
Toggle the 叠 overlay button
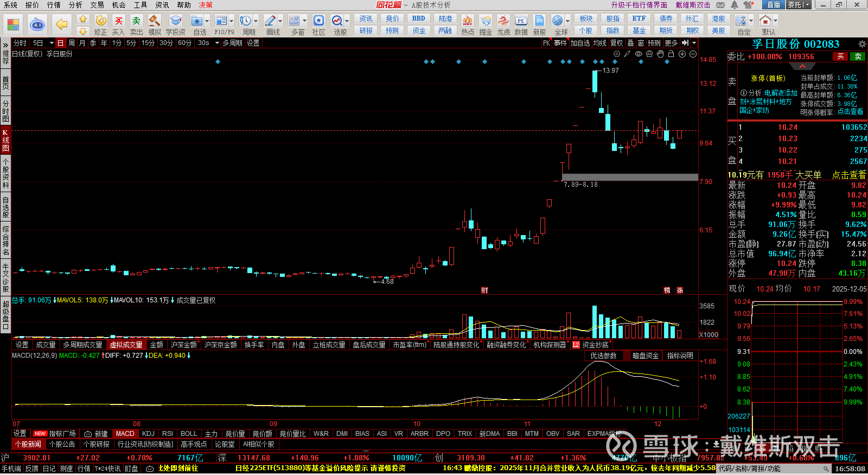[x=630, y=43]
